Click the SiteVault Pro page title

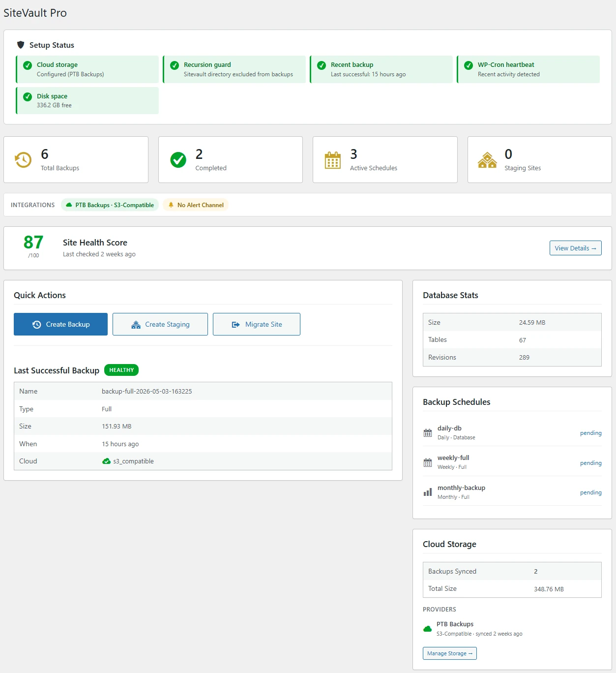35,13
